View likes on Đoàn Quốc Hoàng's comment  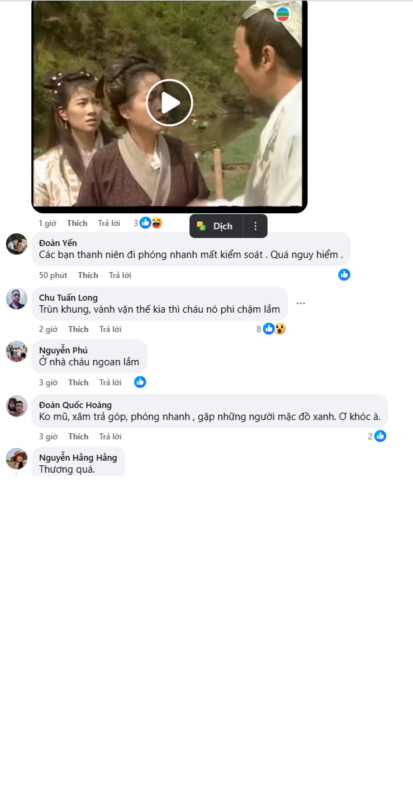377,436
